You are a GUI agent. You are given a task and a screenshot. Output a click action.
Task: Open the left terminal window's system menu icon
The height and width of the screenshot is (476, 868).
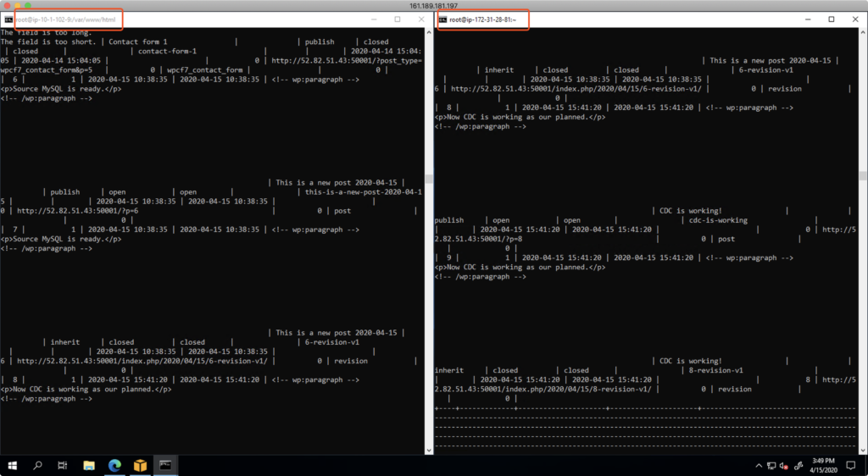[8, 19]
